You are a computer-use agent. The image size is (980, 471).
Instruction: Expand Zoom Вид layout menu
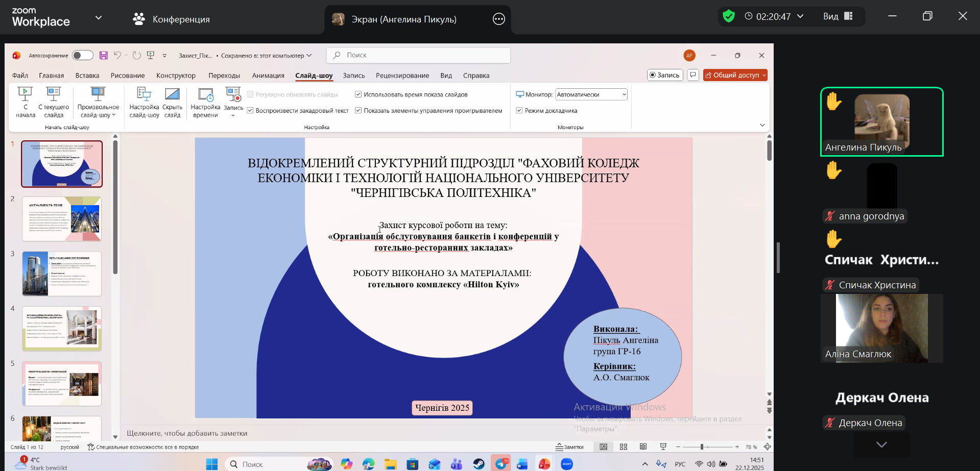pos(838,16)
